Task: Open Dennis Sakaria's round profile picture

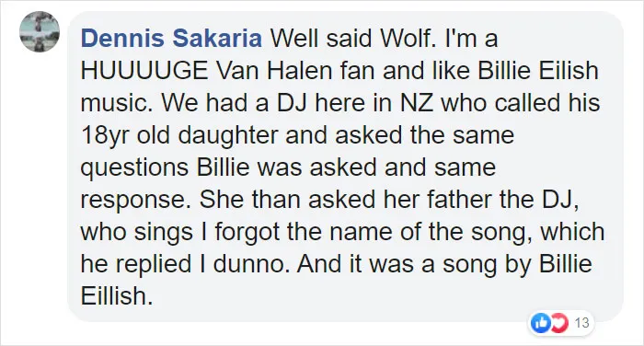Action: click(x=40, y=31)
